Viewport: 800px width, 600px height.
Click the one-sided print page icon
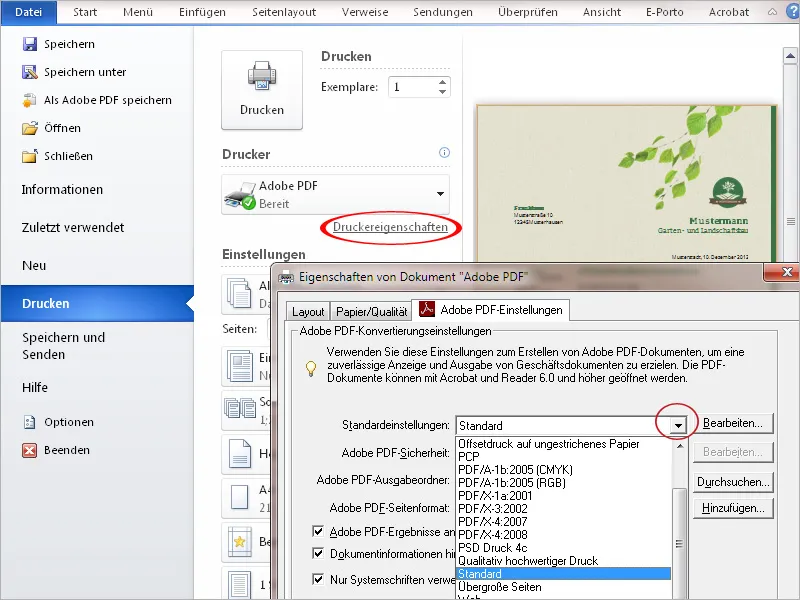239,366
